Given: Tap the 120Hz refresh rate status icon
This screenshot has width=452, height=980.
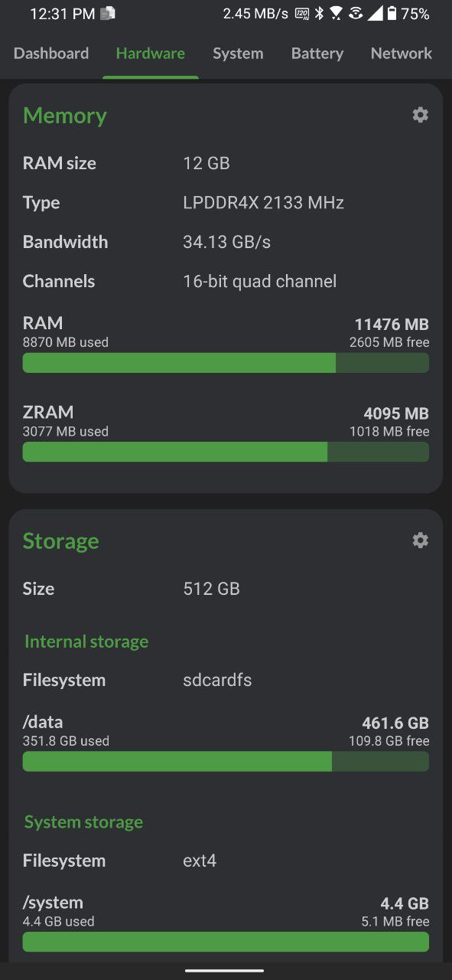Looking at the screenshot, I should click(302, 13).
